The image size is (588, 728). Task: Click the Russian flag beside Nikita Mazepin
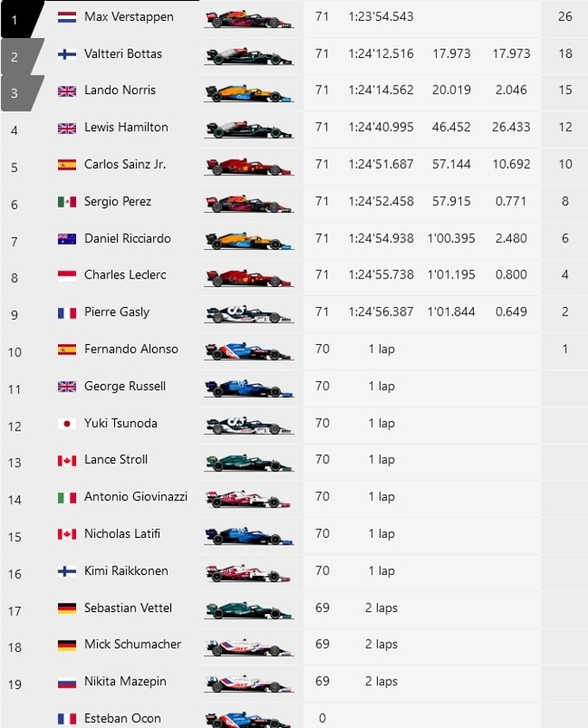click(x=67, y=682)
